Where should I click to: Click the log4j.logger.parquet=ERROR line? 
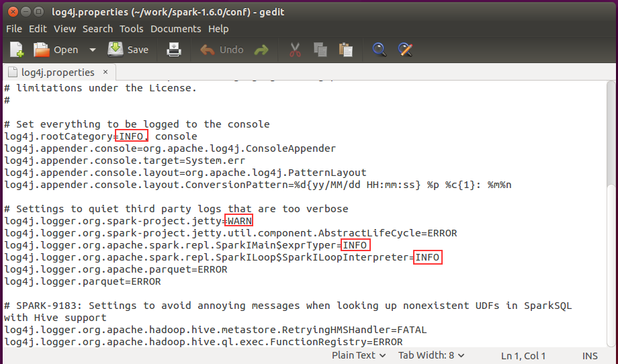click(x=83, y=281)
